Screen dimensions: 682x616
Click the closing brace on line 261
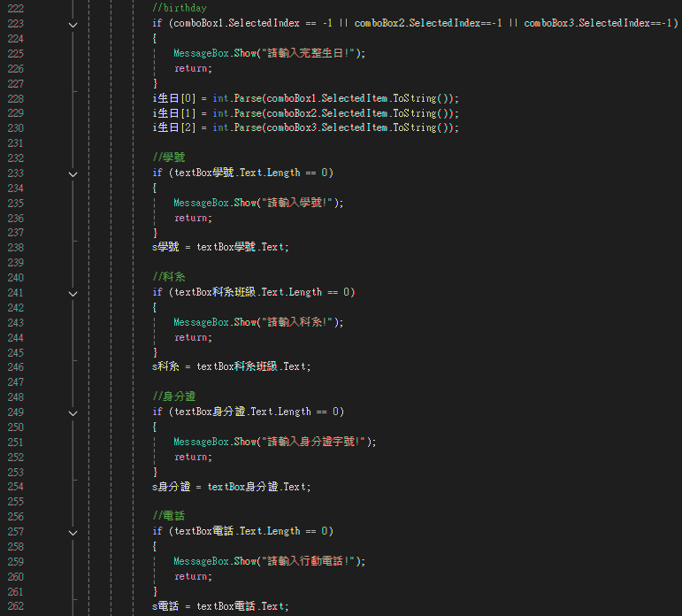[155, 591]
